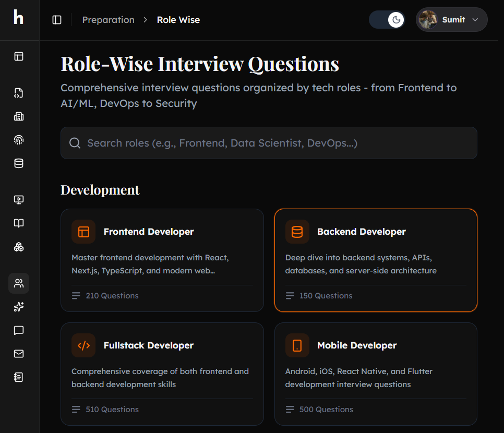The height and width of the screenshot is (433, 504).
Task: Open the chat bubble icon in the sidebar
Action: (x=19, y=330)
